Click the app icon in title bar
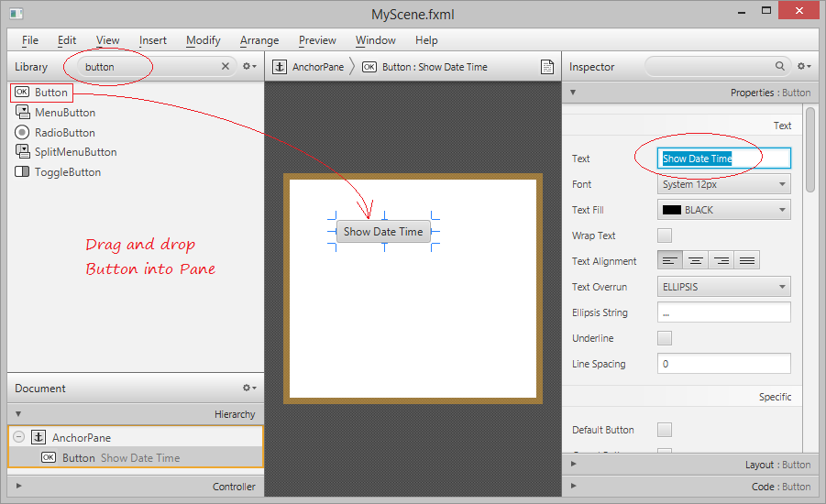The height and width of the screenshot is (504, 826). (17, 14)
